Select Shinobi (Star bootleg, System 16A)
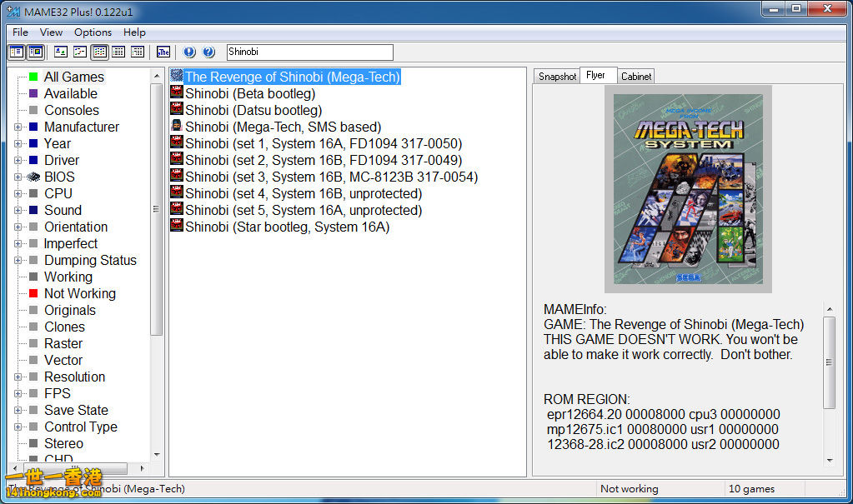 click(x=287, y=227)
